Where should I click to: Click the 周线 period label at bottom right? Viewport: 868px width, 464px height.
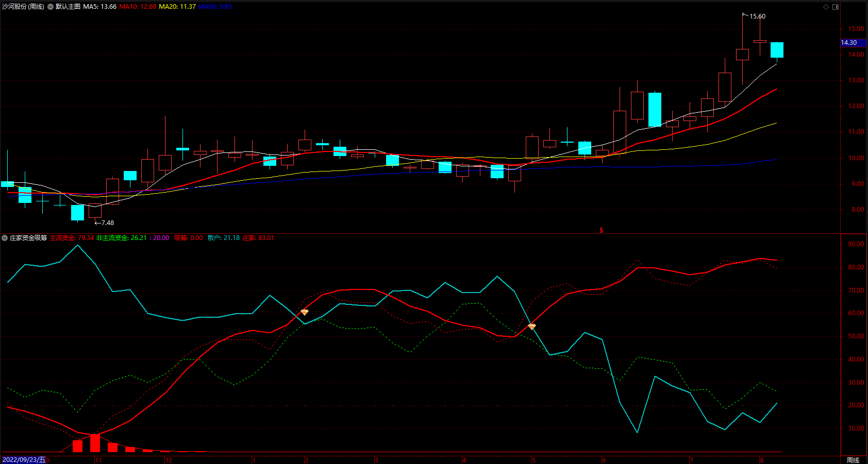(x=853, y=460)
